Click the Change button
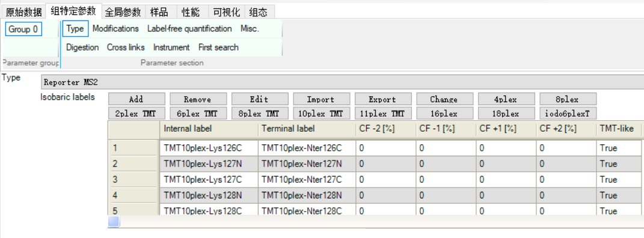The width and height of the screenshot is (644, 238). [444, 99]
